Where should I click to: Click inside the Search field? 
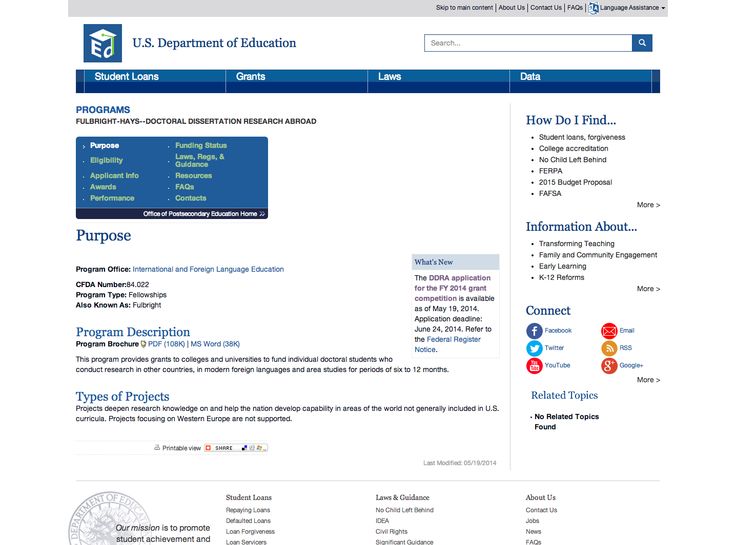point(528,43)
